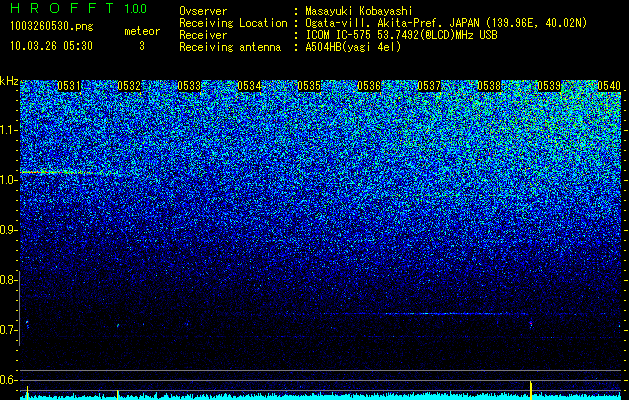Image resolution: width=629 pixels, height=400 pixels.
Task: Click the small echo dot at 0.7 kHz under 0532
Action: coord(118,325)
